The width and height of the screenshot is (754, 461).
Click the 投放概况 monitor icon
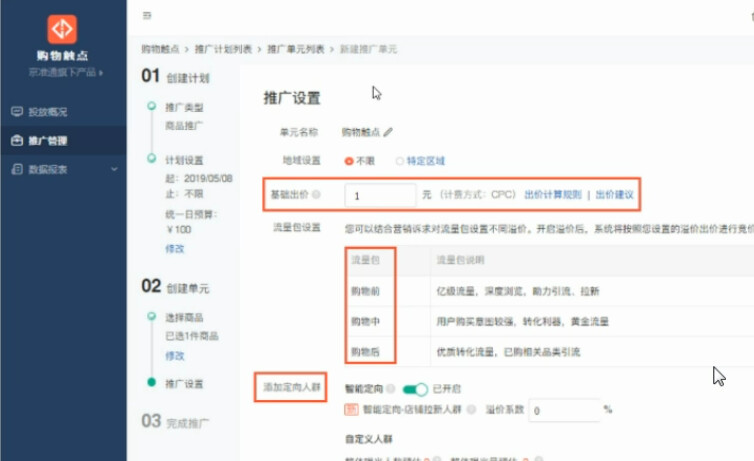[x=17, y=112]
